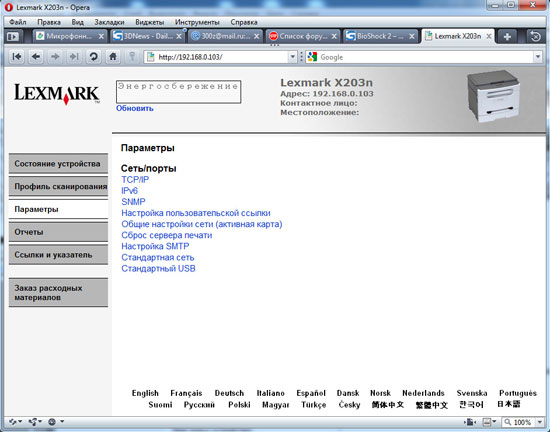This screenshot has height=432, width=550.
Task: Toggle the Opera panels sidebar button
Action: (x=13, y=36)
